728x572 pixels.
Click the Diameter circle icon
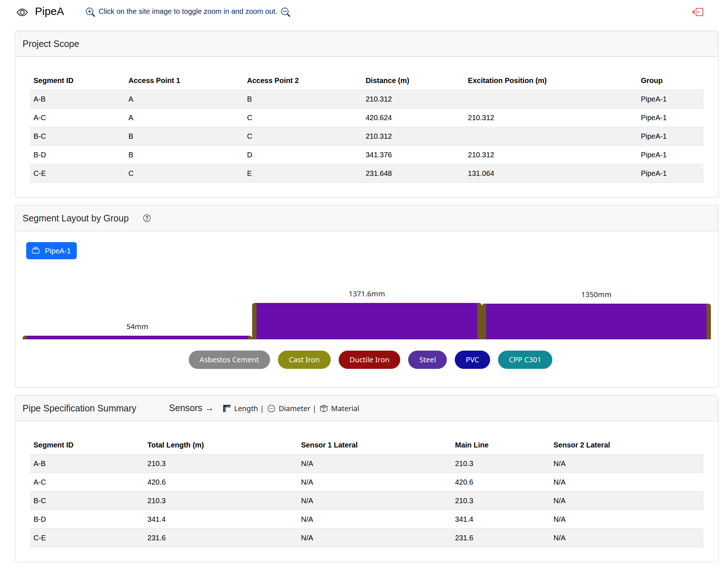coord(271,409)
